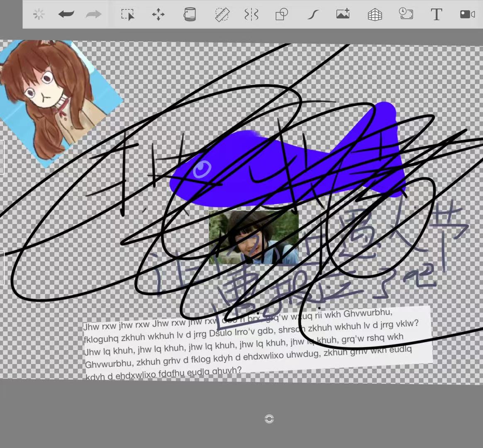Viewport: 483px width, 448px height.
Task: Tap the Redo arrow in toolbar
Action: click(94, 14)
